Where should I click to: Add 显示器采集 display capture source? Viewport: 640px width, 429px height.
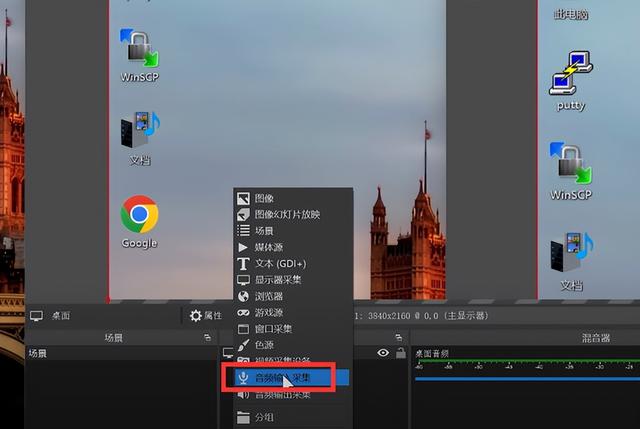pyautogui.click(x=293, y=280)
